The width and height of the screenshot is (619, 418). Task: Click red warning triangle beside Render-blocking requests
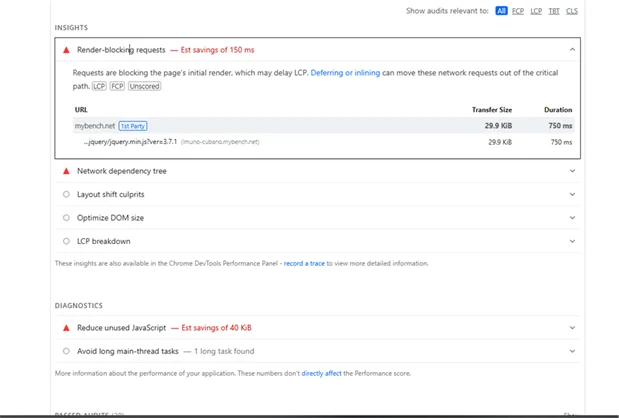[66, 50]
